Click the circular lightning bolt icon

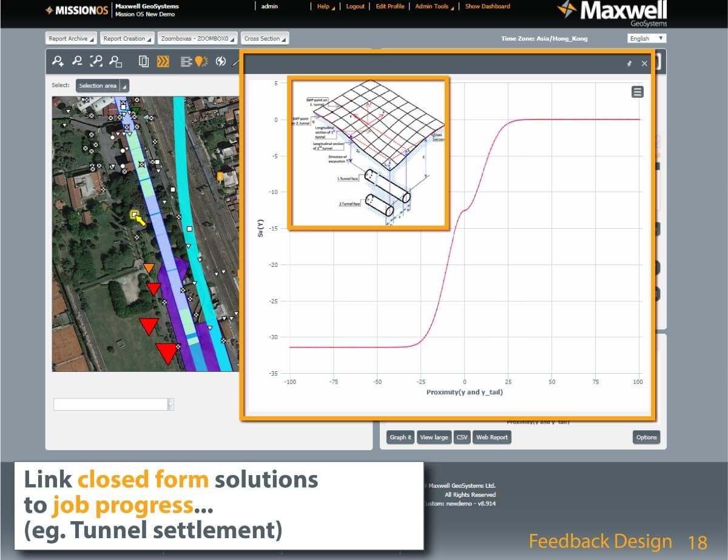click(x=221, y=61)
